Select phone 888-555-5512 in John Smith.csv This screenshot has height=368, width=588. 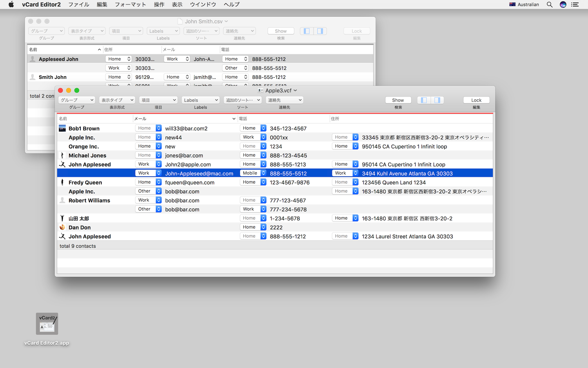[x=269, y=68]
